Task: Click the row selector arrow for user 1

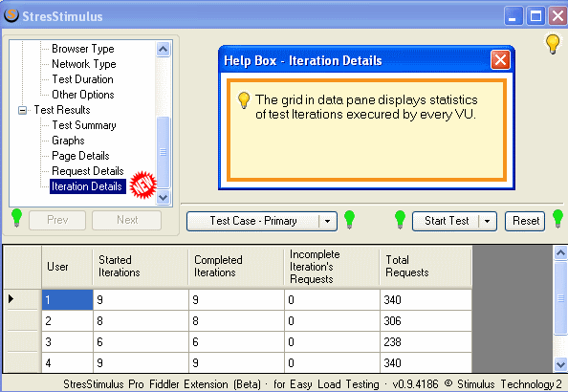Action: pyautogui.click(x=11, y=298)
